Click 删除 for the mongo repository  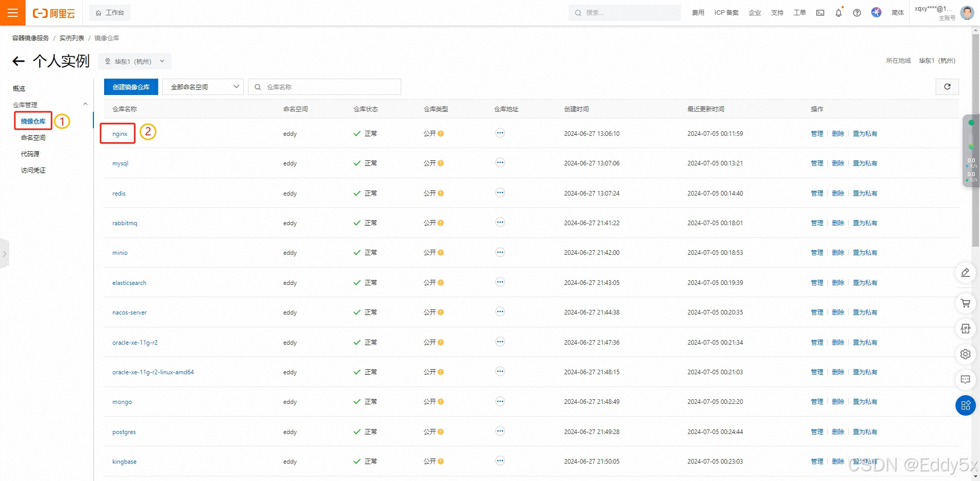(x=838, y=402)
